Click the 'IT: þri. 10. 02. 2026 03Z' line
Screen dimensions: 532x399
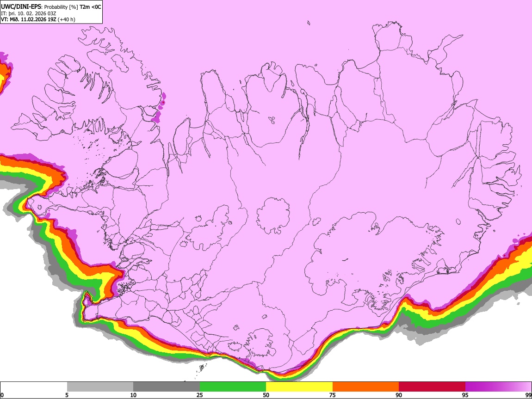[x=29, y=13]
